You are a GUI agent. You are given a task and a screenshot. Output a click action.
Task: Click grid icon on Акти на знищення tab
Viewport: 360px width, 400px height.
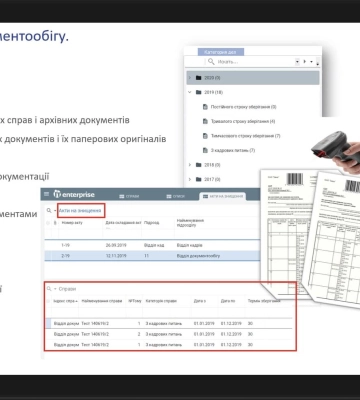(x=205, y=196)
